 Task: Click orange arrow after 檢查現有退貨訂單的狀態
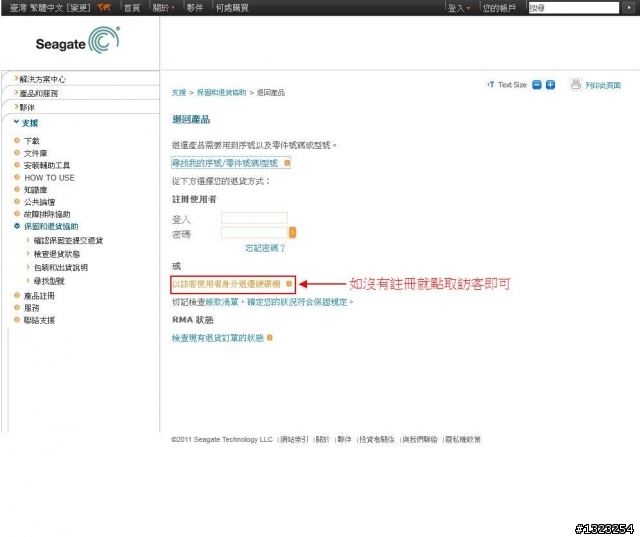click(269, 338)
